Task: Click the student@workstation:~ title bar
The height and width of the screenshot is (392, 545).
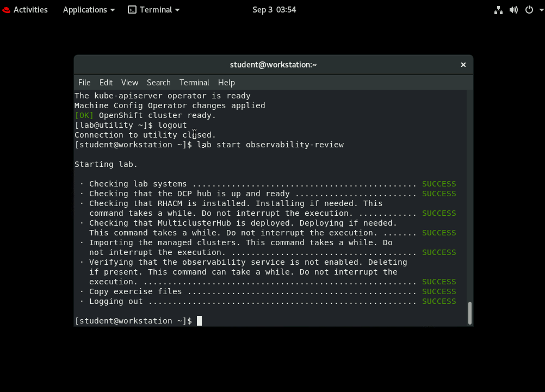Action: pyautogui.click(x=273, y=65)
